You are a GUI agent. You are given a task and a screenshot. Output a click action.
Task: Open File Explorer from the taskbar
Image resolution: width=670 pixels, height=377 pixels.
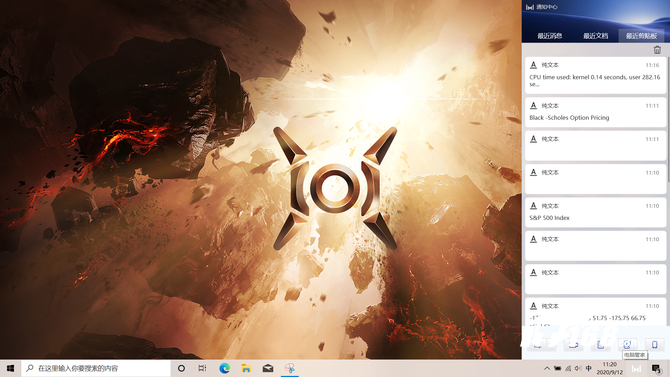pyautogui.click(x=246, y=368)
